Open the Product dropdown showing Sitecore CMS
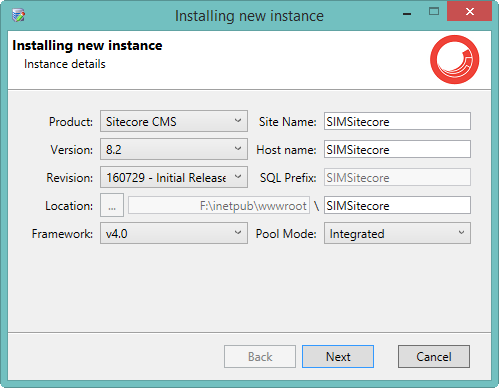 click(x=174, y=121)
